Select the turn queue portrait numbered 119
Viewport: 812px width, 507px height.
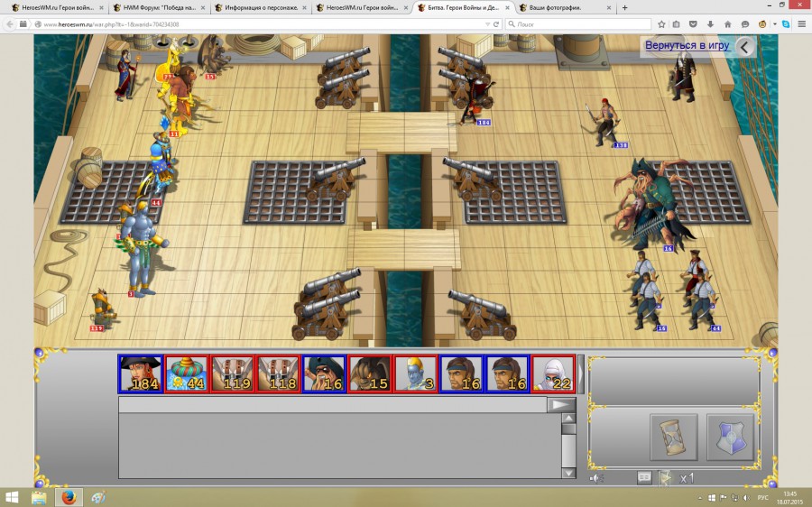(x=232, y=373)
